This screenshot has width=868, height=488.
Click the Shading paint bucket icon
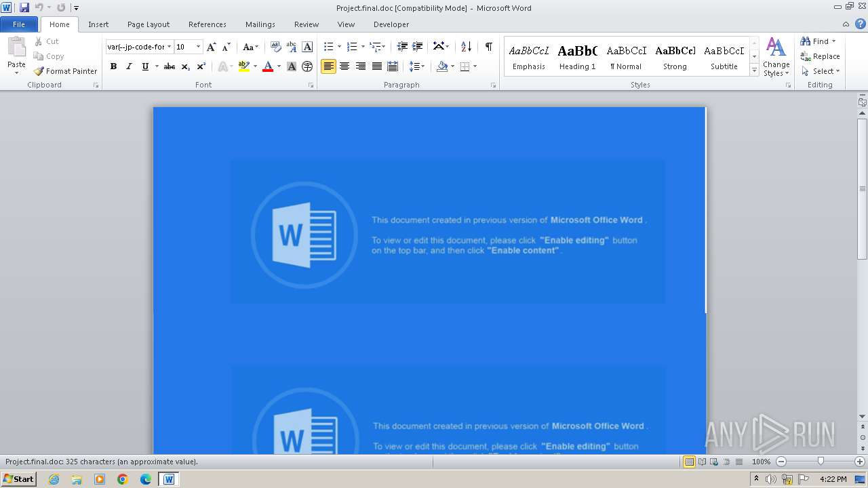(442, 66)
